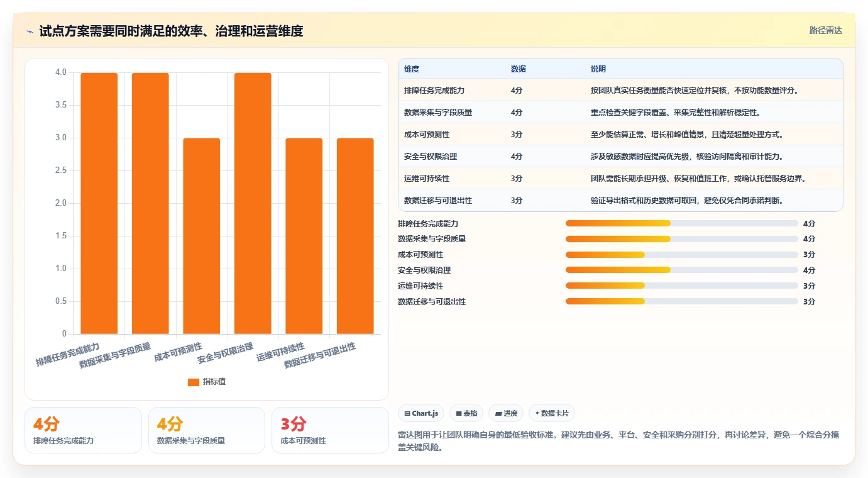This screenshot has width=868, height=478.
Task: Select the 数据卡片 tag
Action: pyautogui.click(x=552, y=413)
